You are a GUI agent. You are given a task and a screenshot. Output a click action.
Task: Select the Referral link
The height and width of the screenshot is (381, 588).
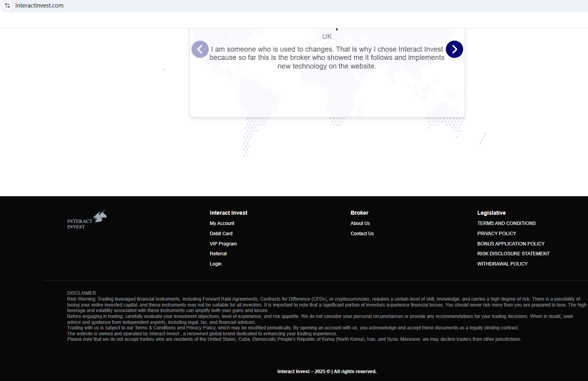pyautogui.click(x=218, y=254)
